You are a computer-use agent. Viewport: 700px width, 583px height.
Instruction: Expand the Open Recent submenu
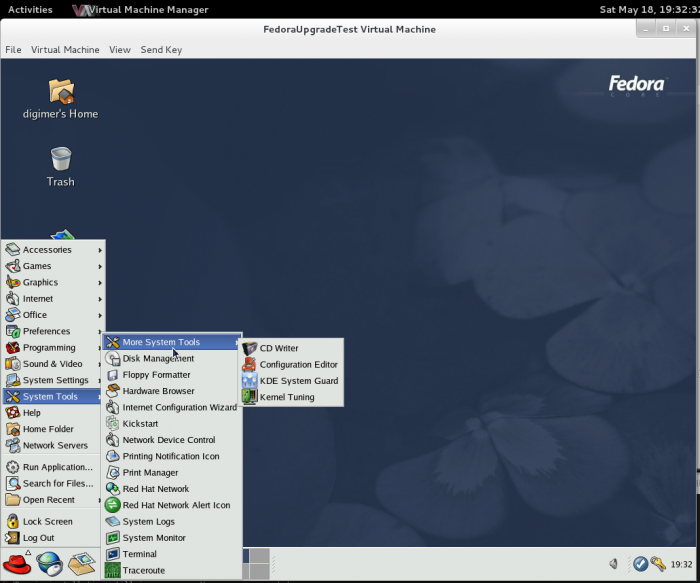[x=48, y=500]
